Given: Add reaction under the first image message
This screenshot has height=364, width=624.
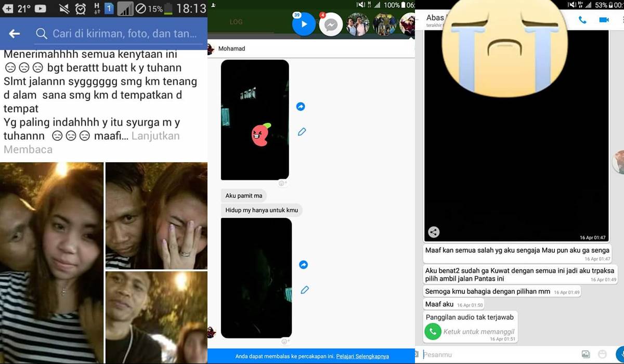Looking at the screenshot, I should (283, 183).
